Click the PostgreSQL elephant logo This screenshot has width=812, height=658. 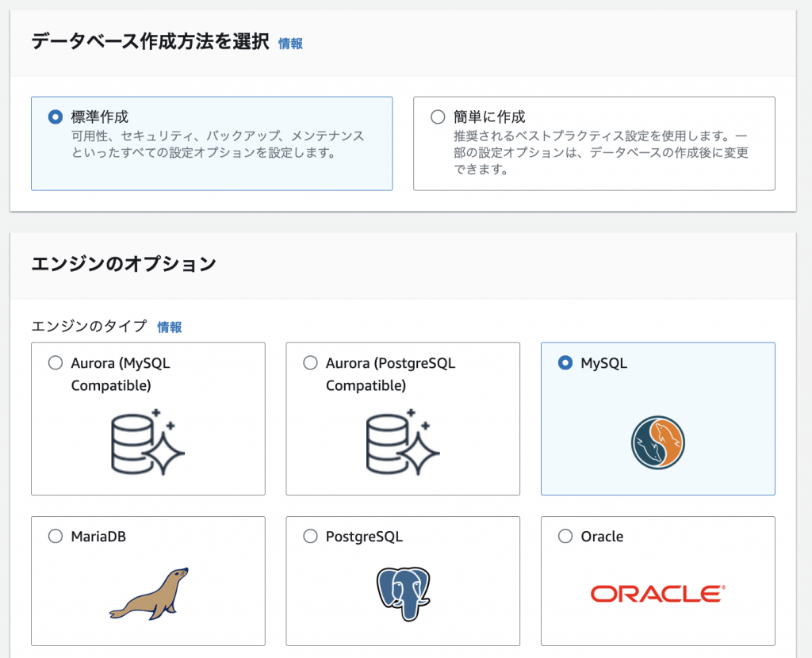click(x=404, y=595)
